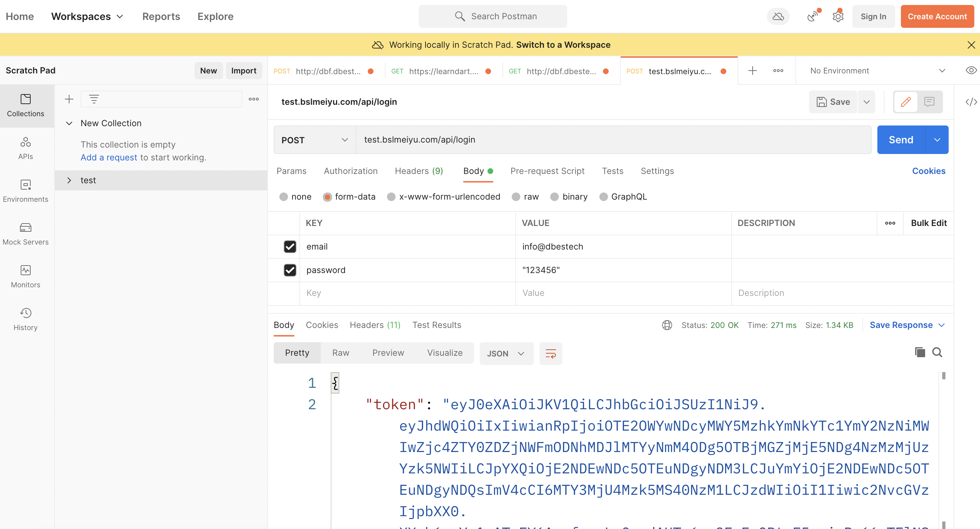
Task: Collapse the New Collection tree item
Action: click(69, 123)
